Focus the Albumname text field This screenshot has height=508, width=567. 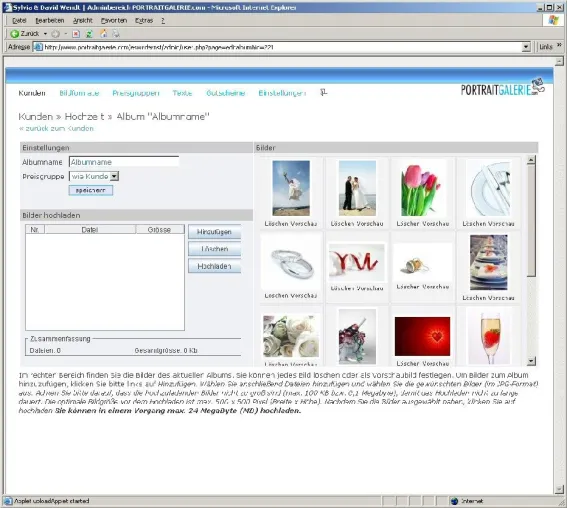click(x=124, y=162)
